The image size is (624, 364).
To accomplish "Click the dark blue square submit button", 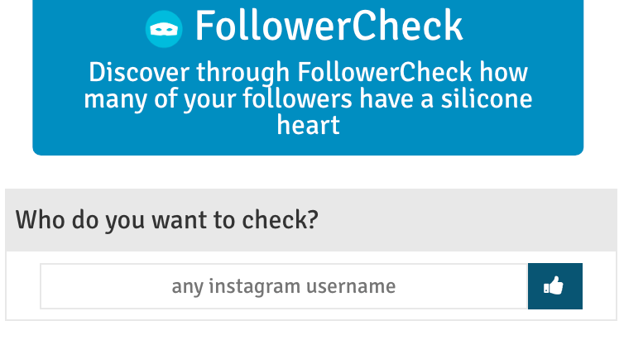I will coord(555,286).
